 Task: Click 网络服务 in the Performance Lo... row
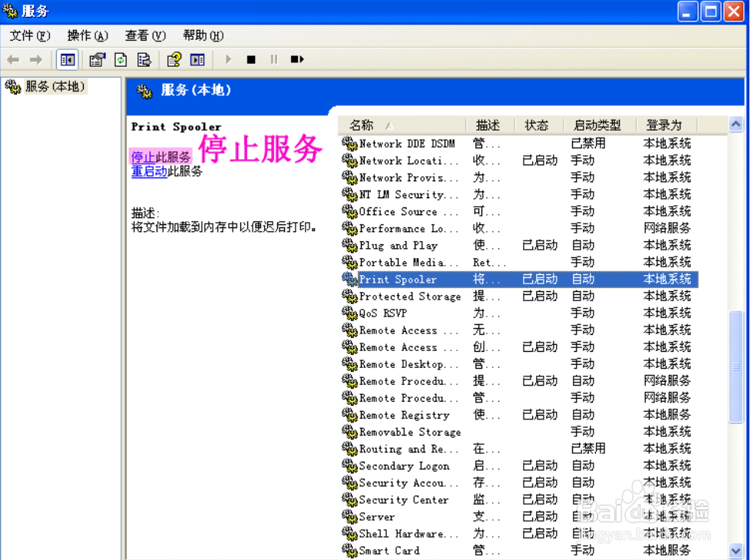pyautogui.click(x=667, y=228)
